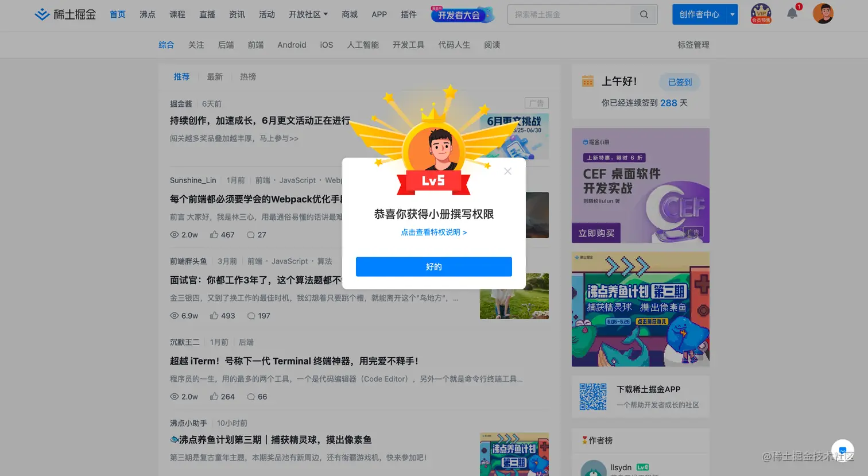Viewport: 868px width, 476px height.
Task: Open 课程 nav item
Action: (x=177, y=14)
